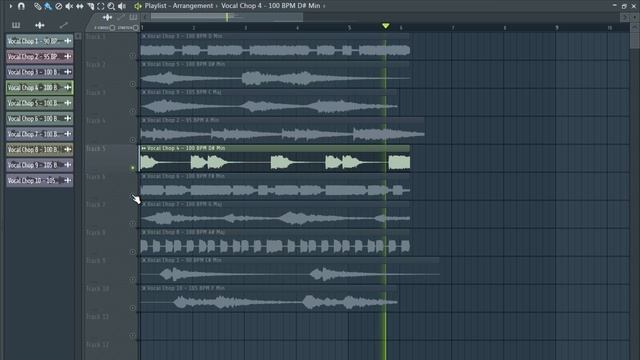The image size is (640, 360).
Task: Mute Track 8 with its circle switch
Action: coord(133,252)
